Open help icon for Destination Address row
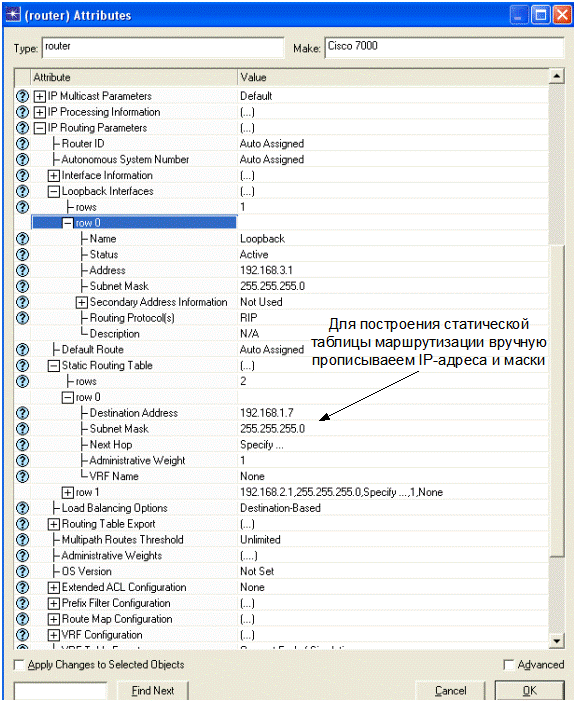Viewport: 576px width, 702px height. click(x=22, y=413)
